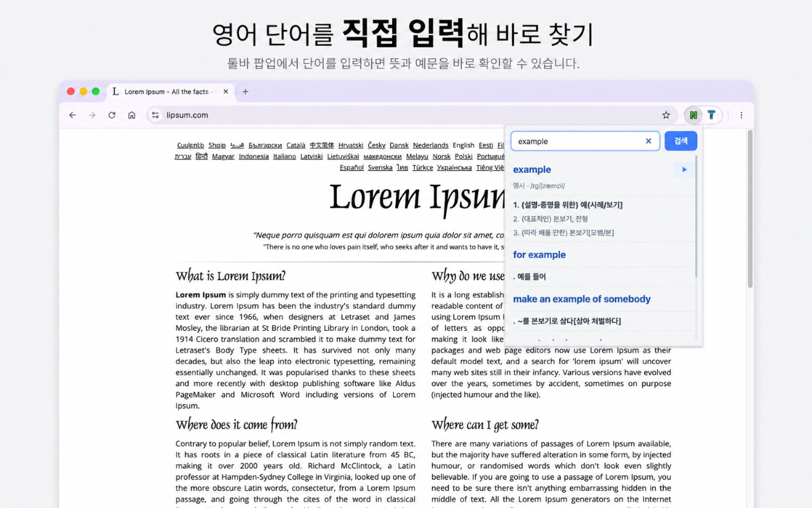Screen dimensions: 812x508
Task: Switch language to Hrvatski
Action: click(x=351, y=145)
